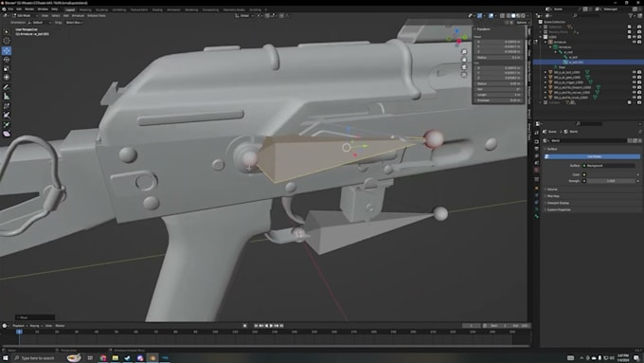Activate the 3D Cursor tool
Viewport: 644px width, 363px height.
tap(7, 41)
